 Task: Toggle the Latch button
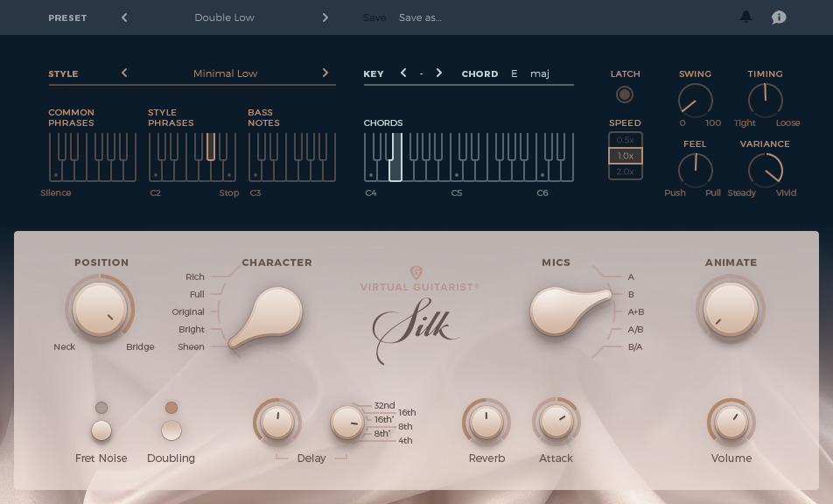coord(625,94)
